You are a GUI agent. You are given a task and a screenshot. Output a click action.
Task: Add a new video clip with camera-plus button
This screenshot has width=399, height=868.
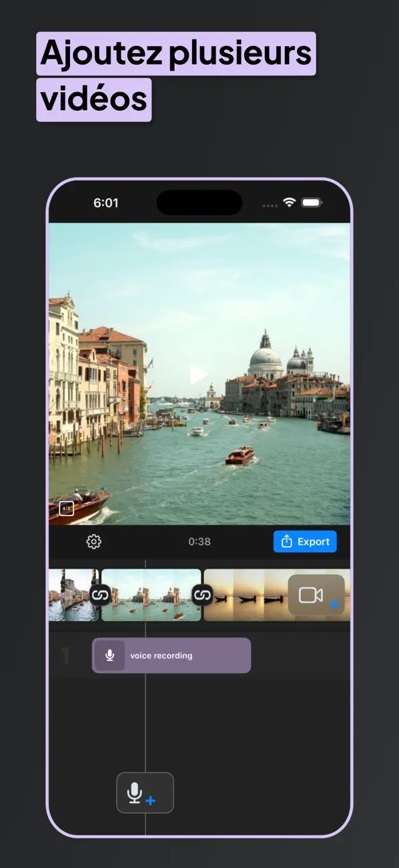tap(316, 596)
